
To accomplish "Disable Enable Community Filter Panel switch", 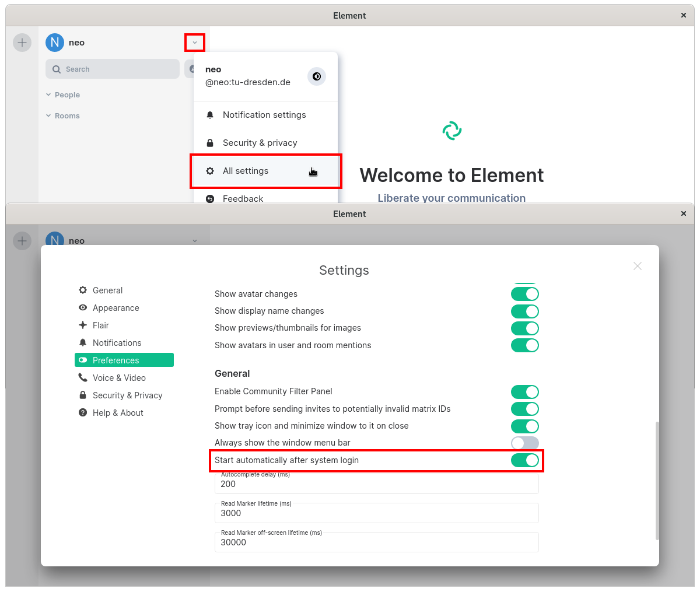I will point(525,392).
